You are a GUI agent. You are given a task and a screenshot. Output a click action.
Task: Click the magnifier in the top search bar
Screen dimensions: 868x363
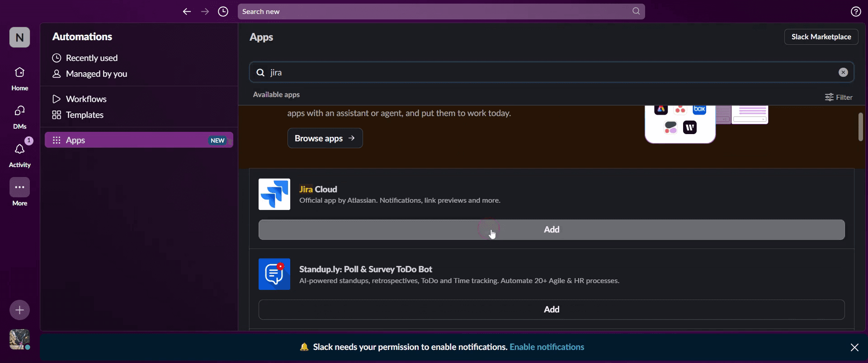(636, 11)
